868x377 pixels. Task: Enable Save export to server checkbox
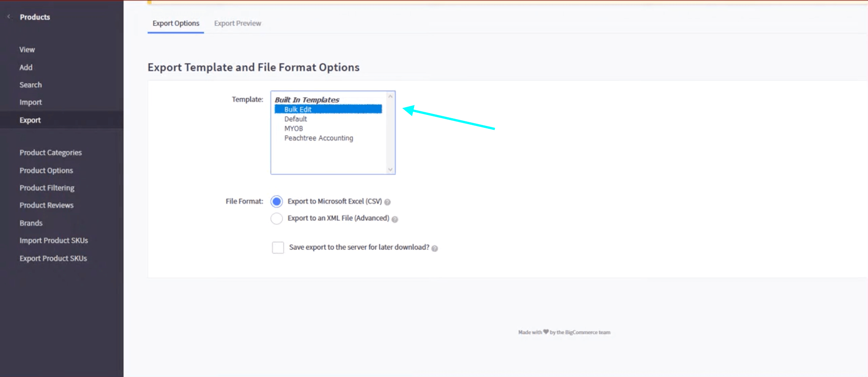click(x=278, y=248)
